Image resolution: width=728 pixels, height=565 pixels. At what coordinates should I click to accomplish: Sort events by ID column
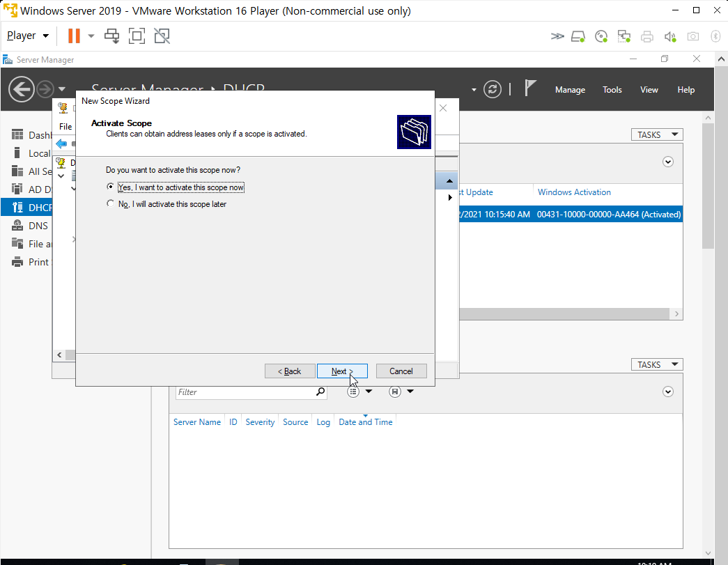(x=233, y=422)
